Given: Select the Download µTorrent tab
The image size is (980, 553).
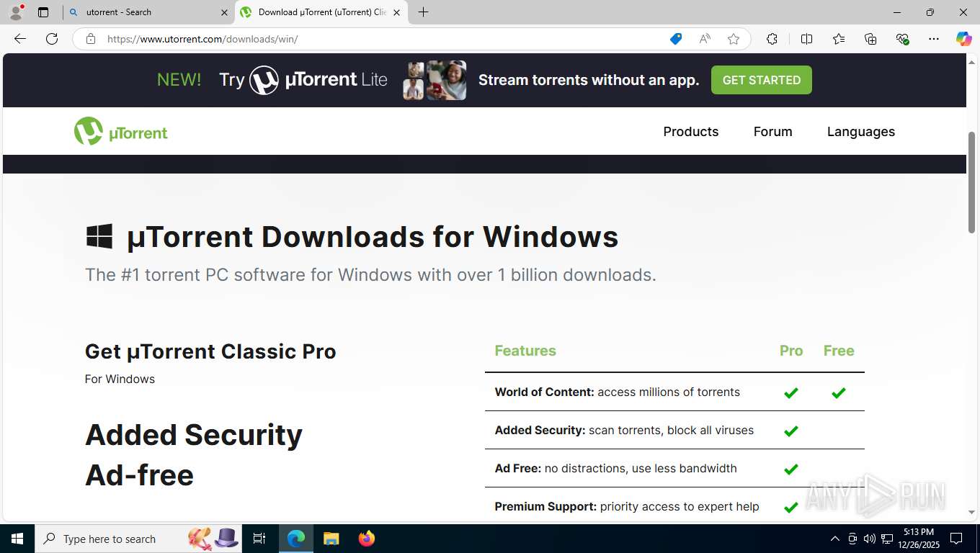Looking at the screenshot, I should 321,12.
